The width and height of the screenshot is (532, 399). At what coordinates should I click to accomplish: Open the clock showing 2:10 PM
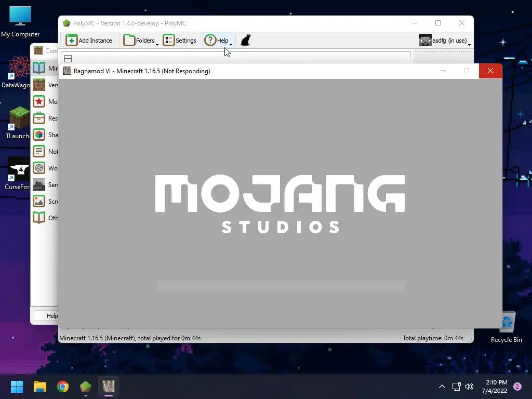pos(495,387)
